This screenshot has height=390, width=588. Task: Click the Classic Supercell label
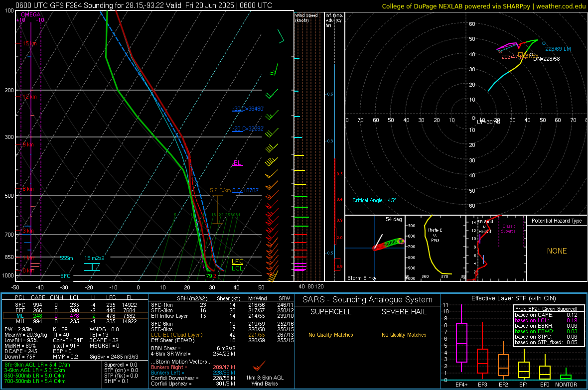(509, 229)
